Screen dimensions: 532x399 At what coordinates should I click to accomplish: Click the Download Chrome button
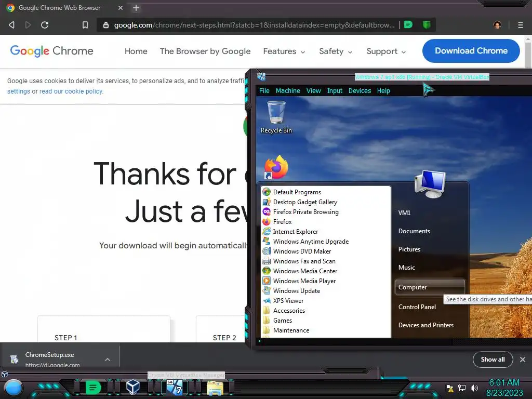471,51
